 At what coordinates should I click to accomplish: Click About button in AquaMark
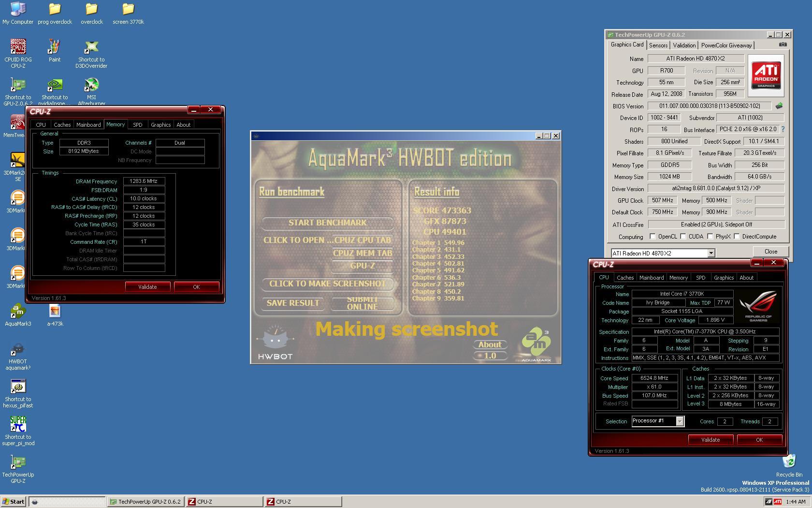[x=490, y=344]
